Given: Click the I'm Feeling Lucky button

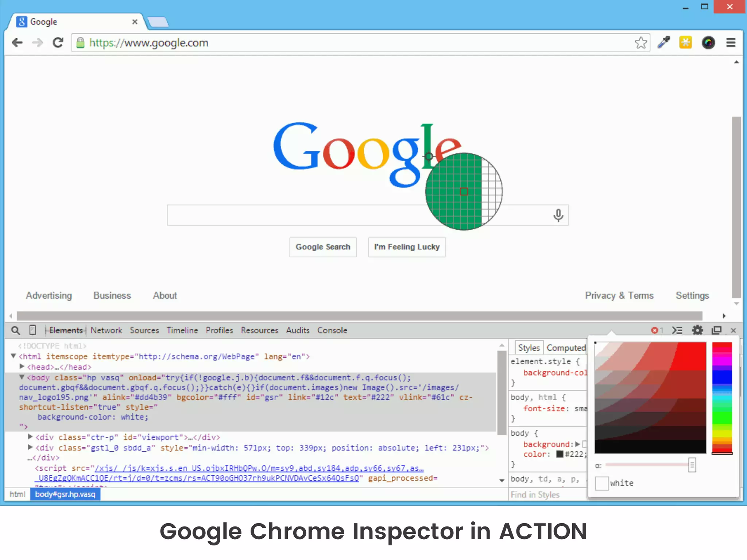Looking at the screenshot, I should coord(407,247).
